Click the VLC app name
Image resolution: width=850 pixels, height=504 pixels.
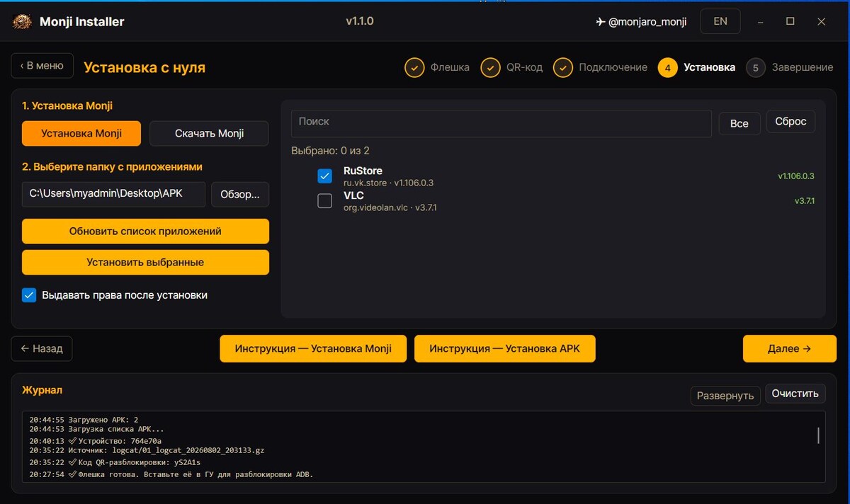(x=353, y=195)
